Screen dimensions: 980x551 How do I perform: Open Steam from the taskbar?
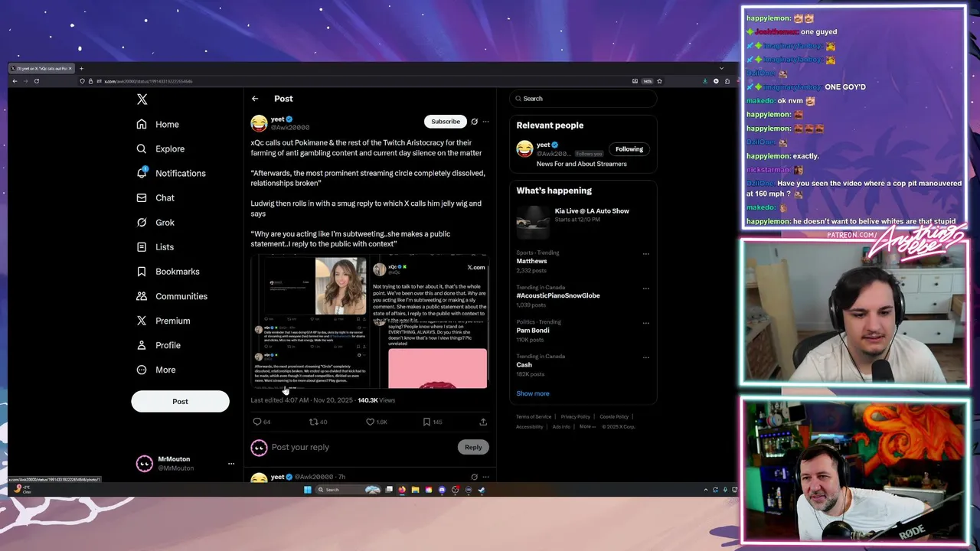482,490
